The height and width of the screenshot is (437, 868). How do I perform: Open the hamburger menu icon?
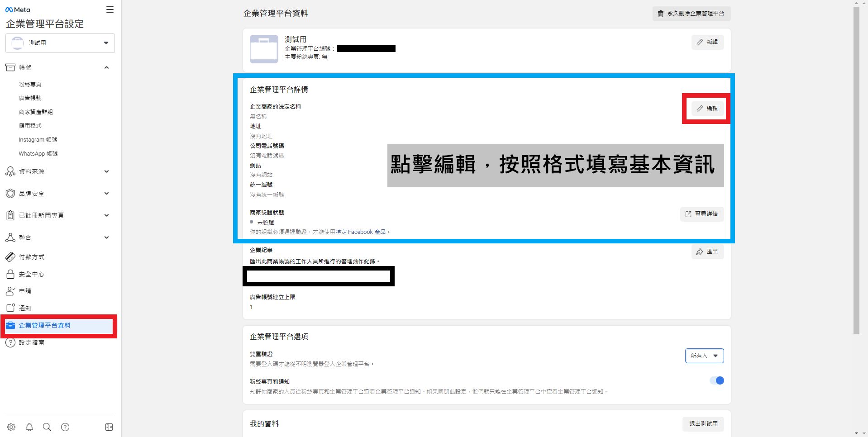pyautogui.click(x=110, y=9)
